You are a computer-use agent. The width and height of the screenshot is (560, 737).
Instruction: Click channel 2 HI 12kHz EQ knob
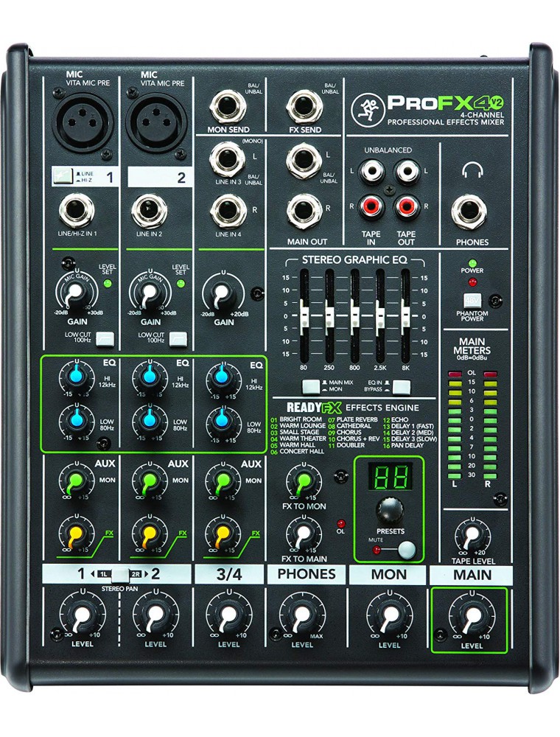click(150, 376)
